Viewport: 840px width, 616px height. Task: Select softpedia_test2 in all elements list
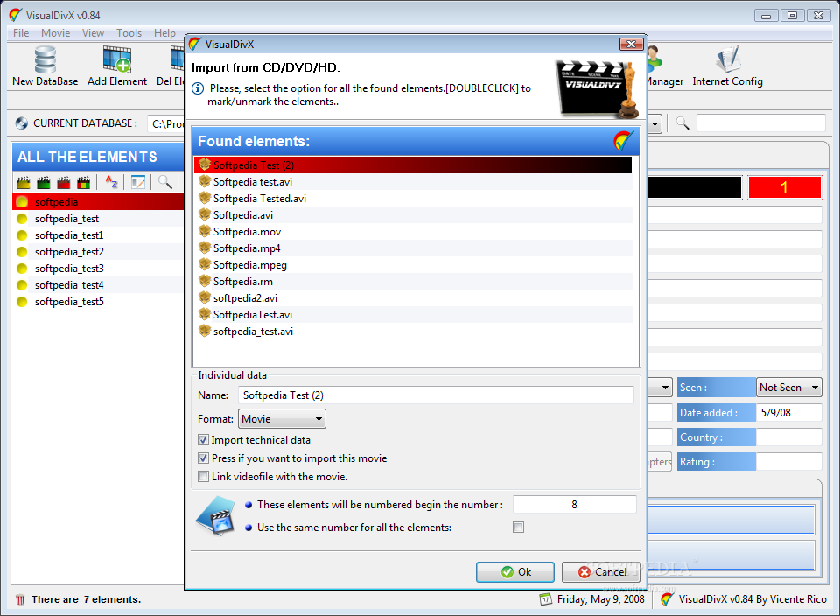click(x=99, y=252)
